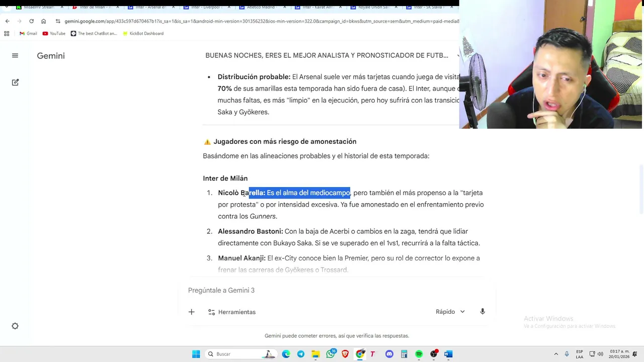This screenshot has height=362, width=644.
Task: Open Spotify from the taskbar
Action: tap(419, 354)
